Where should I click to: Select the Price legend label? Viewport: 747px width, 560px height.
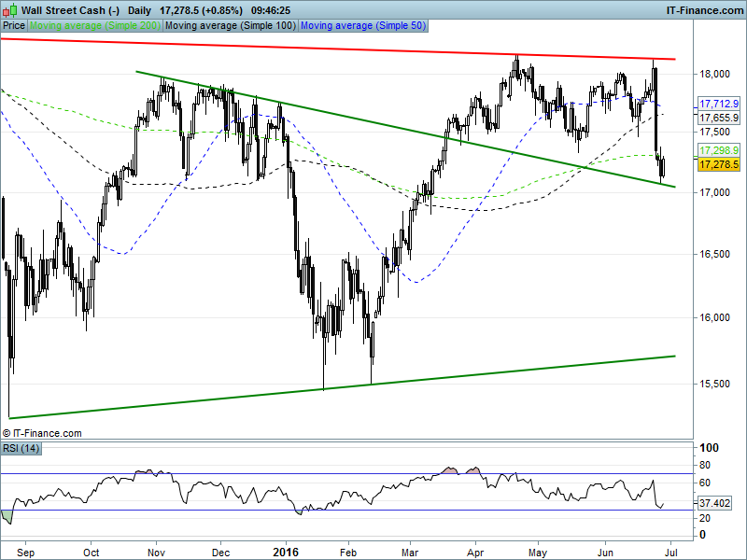click(14, 26)
